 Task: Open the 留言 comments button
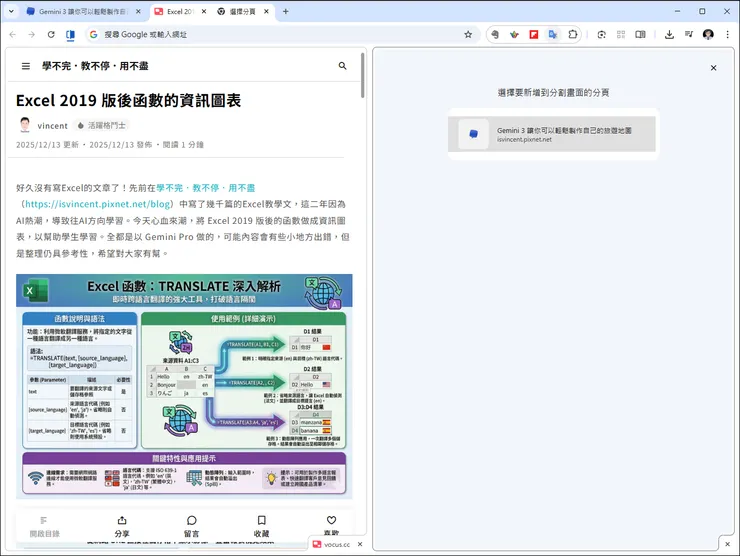[x=192, y=527]
